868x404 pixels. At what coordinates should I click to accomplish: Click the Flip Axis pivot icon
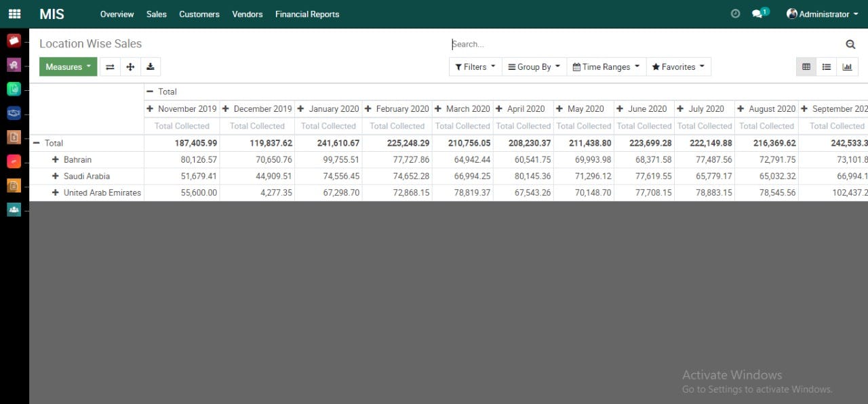[x=110, y=66]
